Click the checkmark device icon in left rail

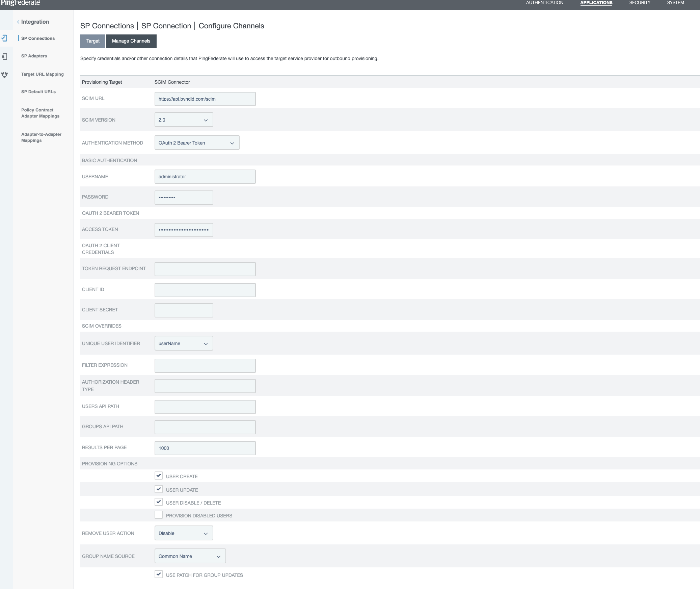tap(4, 38)
